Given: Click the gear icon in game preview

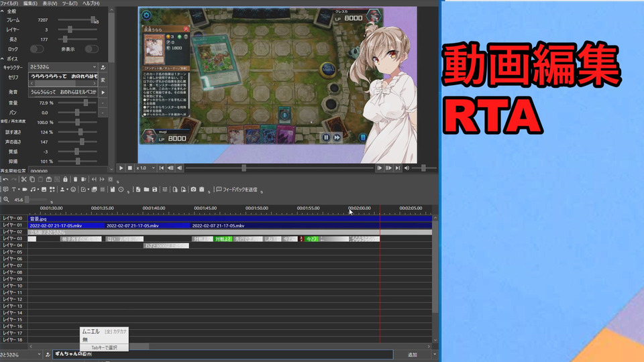Looking at the screenshot, I should [x=146, y=15].
